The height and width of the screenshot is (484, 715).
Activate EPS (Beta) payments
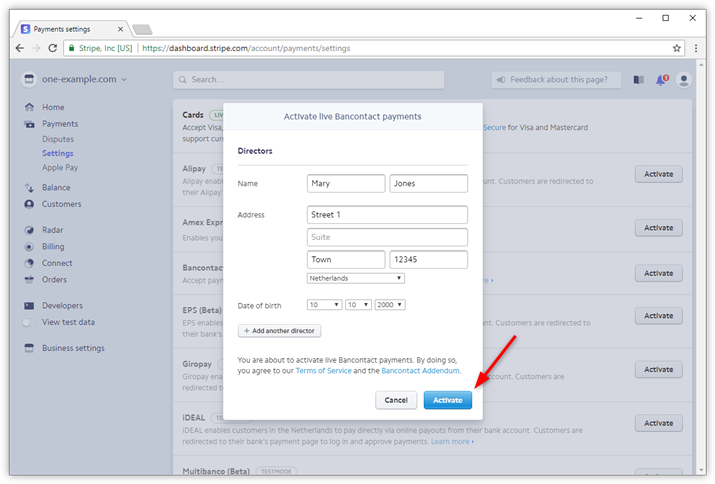[x=658, y=316]
